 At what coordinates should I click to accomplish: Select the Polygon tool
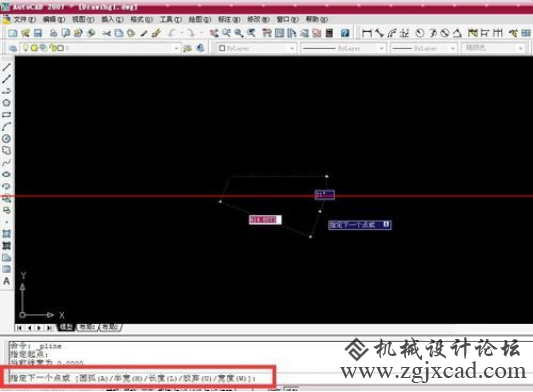(x=6, y=103)
